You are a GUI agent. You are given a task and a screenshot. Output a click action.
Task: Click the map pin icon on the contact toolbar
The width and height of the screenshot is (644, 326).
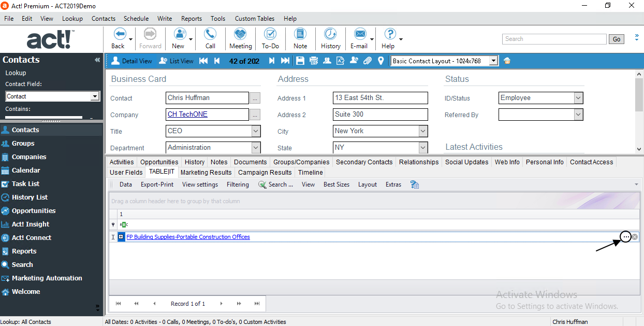coord(380,61)
